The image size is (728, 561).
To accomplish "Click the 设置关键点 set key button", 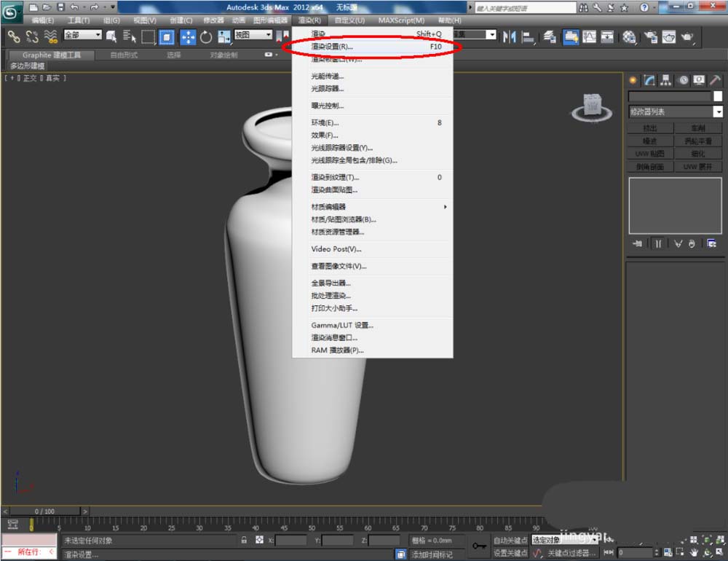I will [x=510, y=553].
